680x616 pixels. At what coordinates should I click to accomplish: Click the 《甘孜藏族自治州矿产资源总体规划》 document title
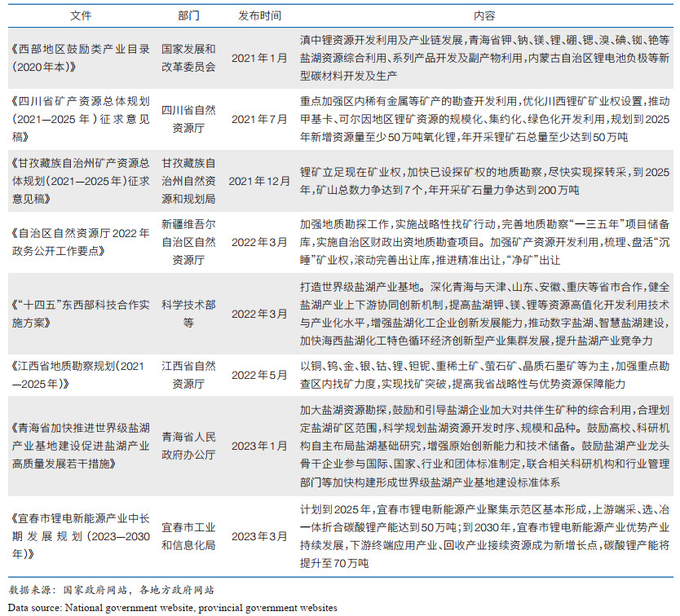(x=81, y=180)
